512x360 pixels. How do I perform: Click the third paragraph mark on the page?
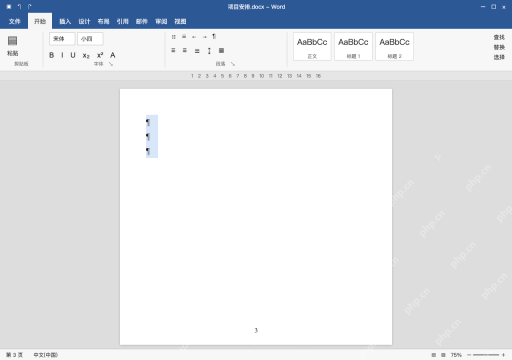(148, 151)
